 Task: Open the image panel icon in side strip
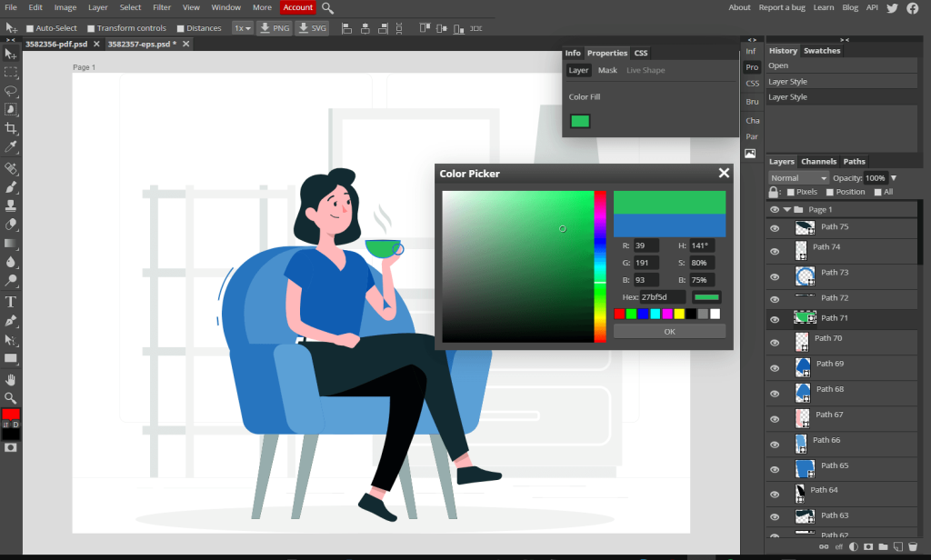(750, 154)
